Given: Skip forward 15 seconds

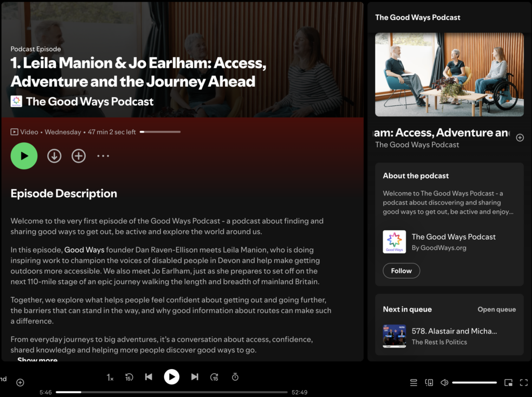Looking at the screenshot, I should (215, 377).
